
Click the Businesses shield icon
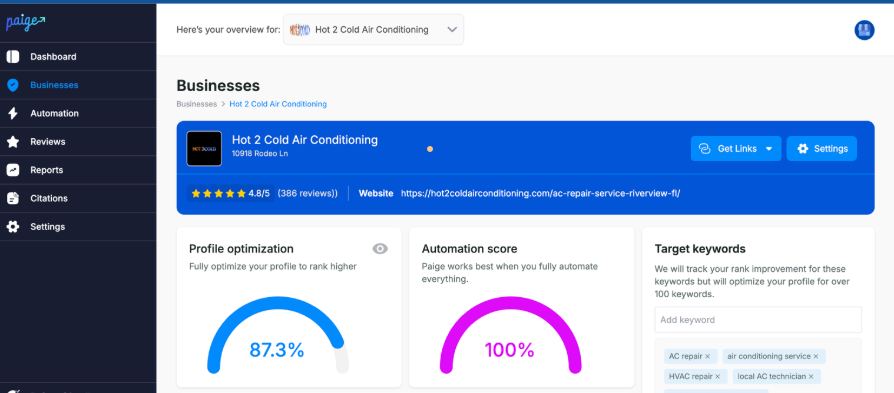[13, 85]
